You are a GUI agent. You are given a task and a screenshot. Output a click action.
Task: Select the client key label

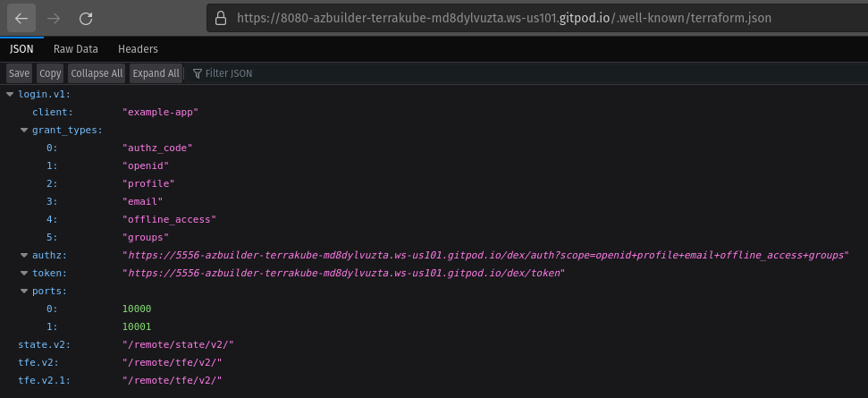pyautogui.click(x=53, y=112)
